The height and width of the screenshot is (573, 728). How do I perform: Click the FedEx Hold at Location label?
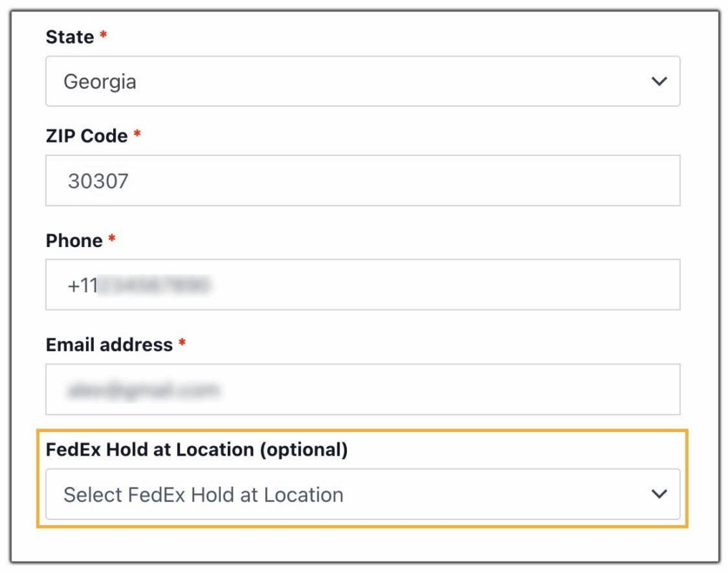click(x=196, y=450)
